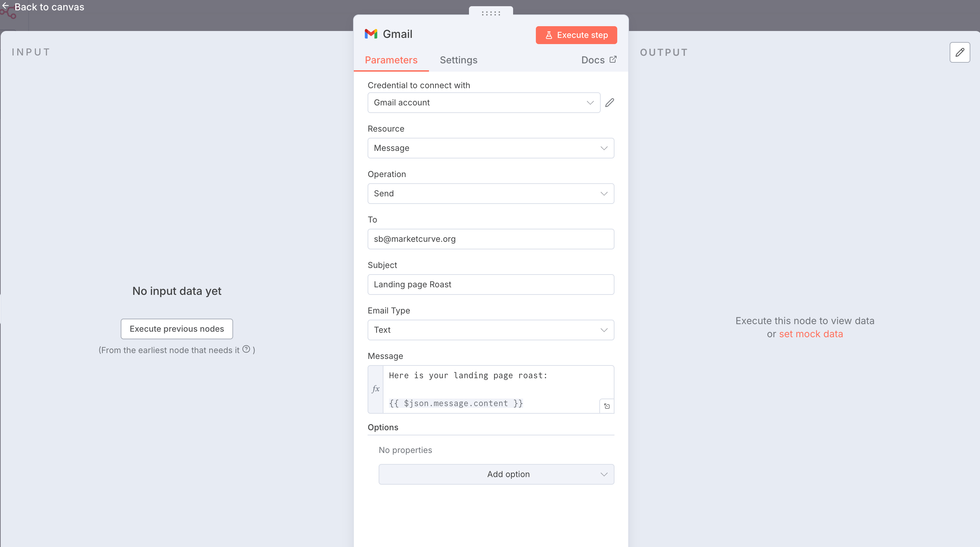Click the back arrow icon

click(x=6, y=6)
